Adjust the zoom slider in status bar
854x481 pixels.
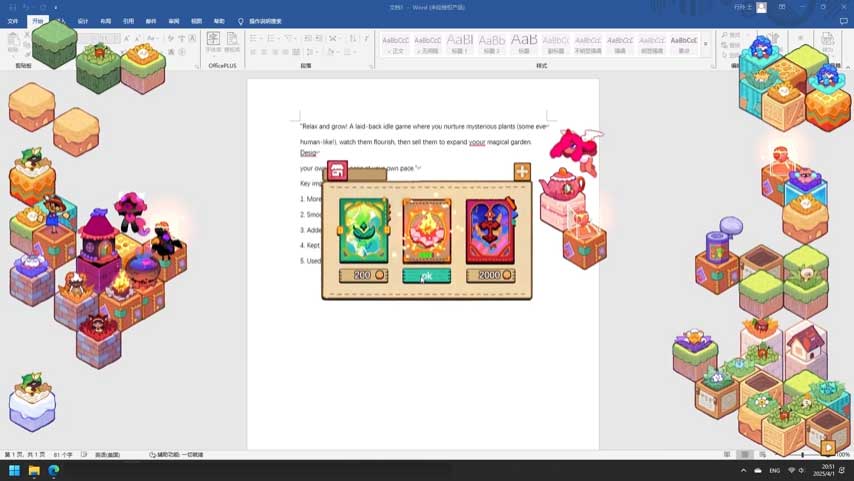click(802, 454)
